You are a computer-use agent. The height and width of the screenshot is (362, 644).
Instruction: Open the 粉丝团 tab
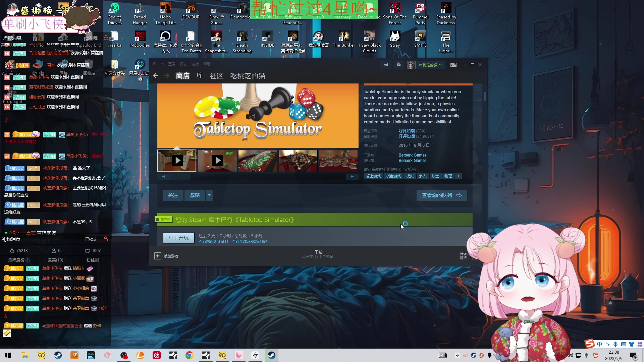[x=93, y=260]
